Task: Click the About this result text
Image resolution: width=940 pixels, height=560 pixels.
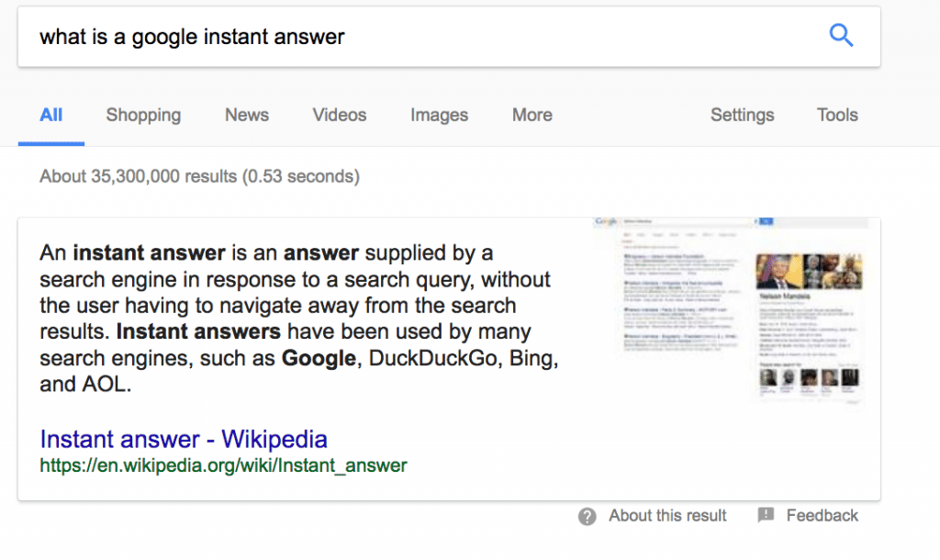Action: [667, 516]
